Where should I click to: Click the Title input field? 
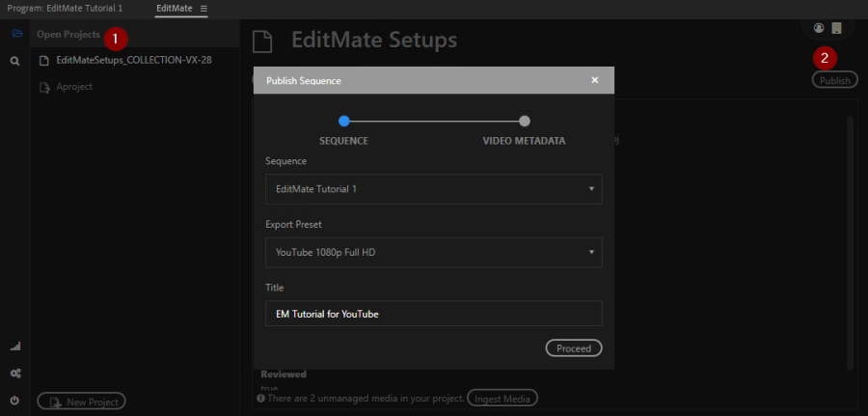[434, 314]
